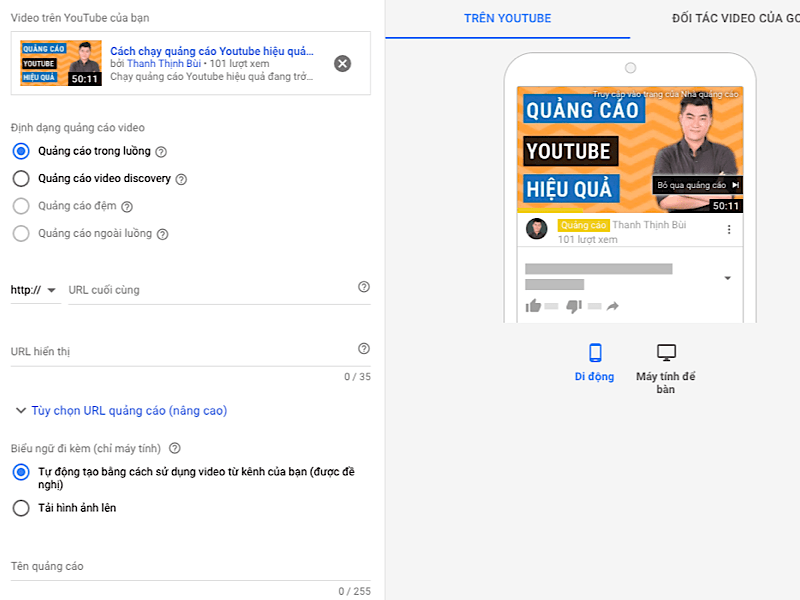Viewport: 800px width, 600px height.
Task: Click the selected video thumbnail
Action: point(61,63)
